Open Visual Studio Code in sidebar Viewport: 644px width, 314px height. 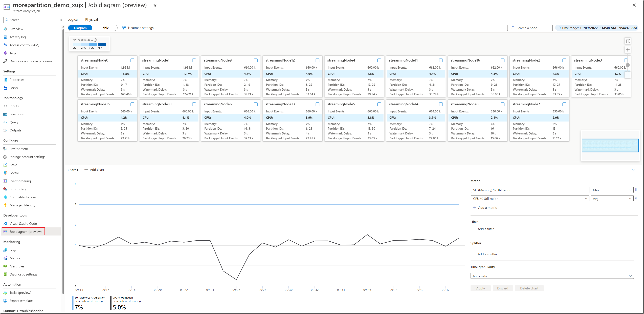point(23,223)
